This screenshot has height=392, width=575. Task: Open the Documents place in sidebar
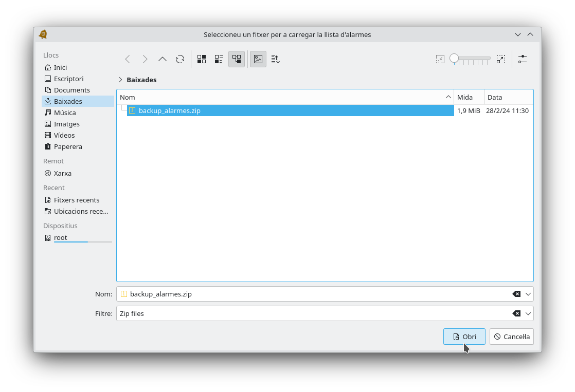point(71,90)
